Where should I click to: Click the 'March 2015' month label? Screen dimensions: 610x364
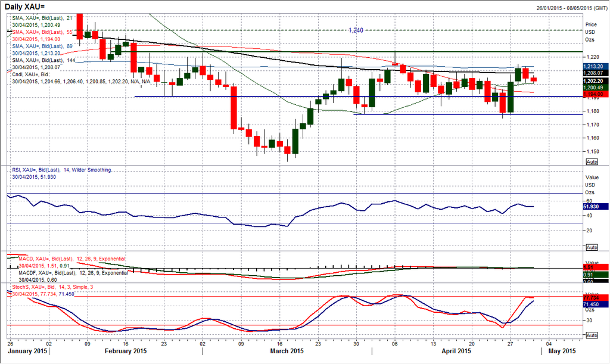click(287, 351)
